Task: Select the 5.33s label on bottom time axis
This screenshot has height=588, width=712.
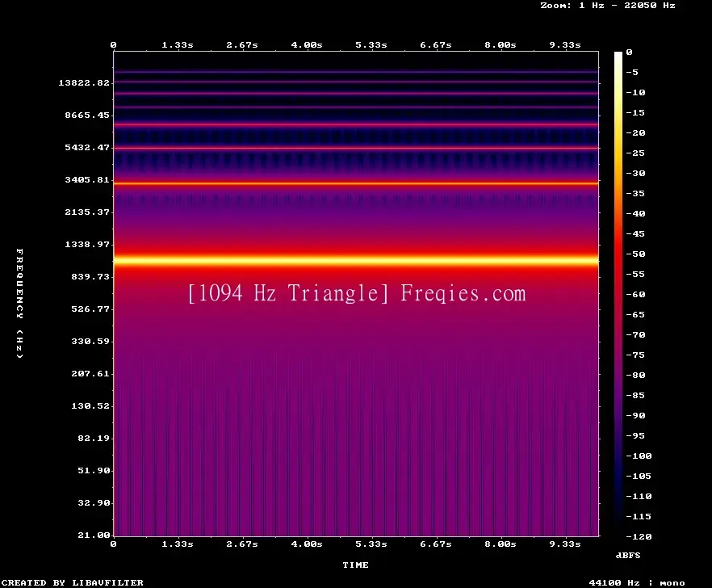Action: [371, 544]
